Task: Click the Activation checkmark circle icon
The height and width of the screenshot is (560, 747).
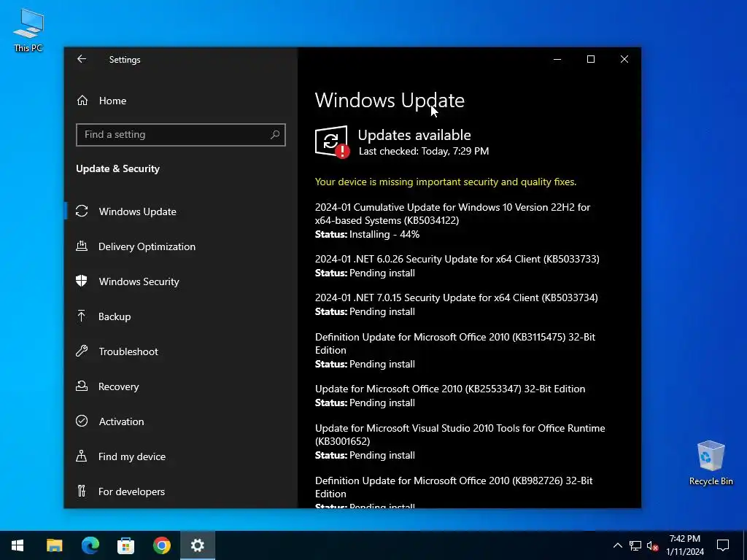Action: click(x=82, y=421)
